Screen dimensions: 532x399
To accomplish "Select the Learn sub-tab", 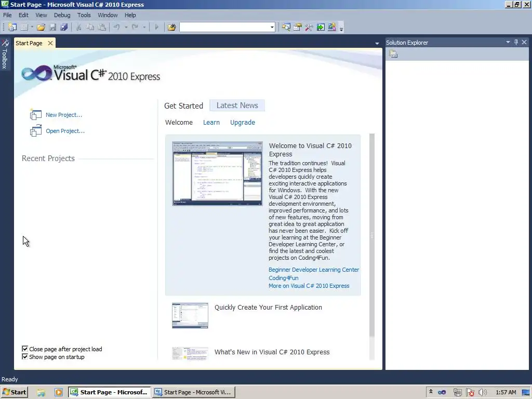I will 211,123.
